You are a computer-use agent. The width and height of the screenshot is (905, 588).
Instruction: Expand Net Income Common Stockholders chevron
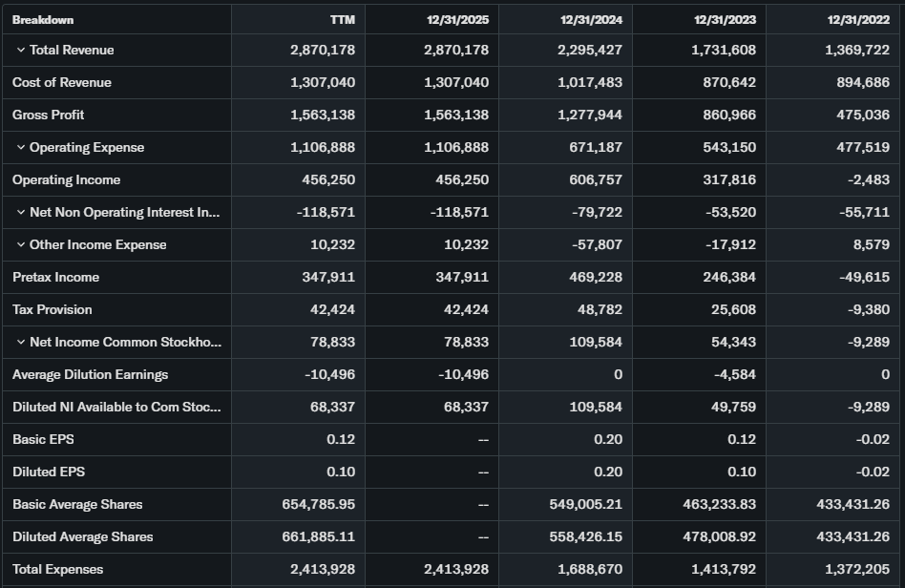[x=20, y=342]
